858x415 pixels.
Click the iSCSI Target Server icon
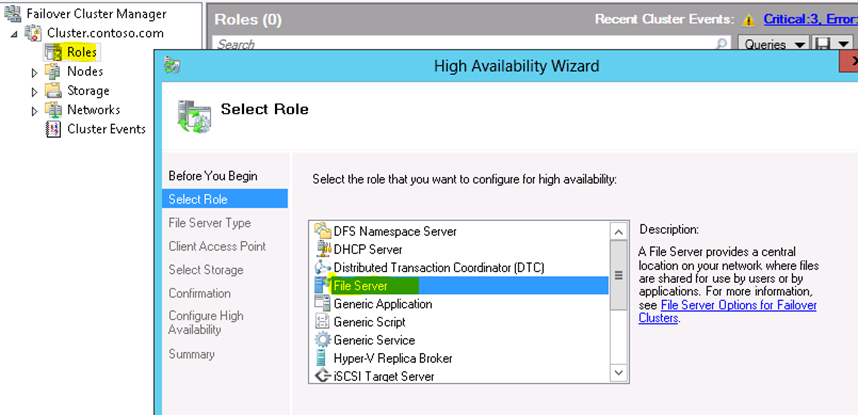323,376
